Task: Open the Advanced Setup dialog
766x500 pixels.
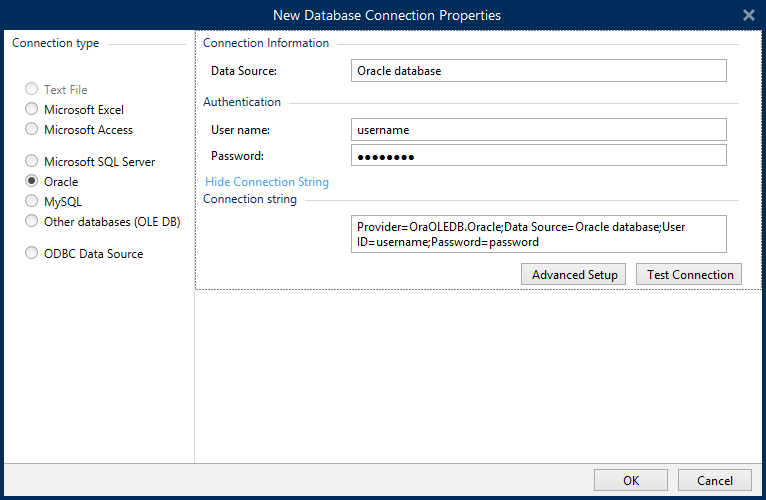Action: 574,275
